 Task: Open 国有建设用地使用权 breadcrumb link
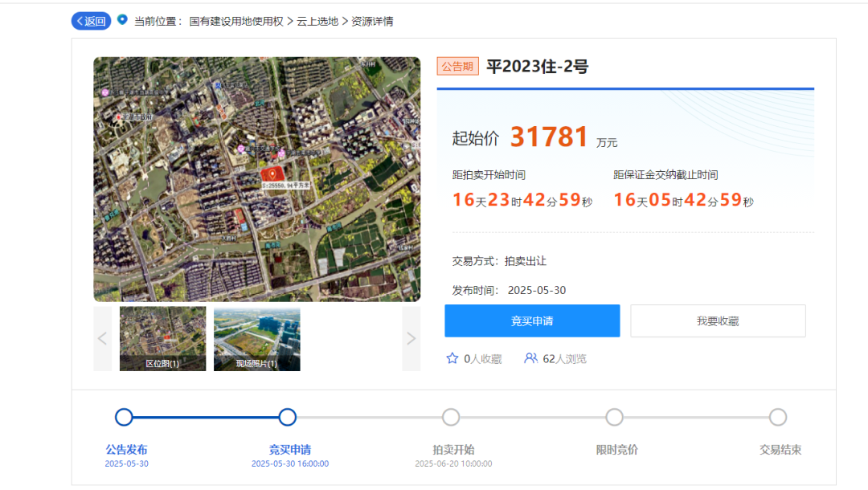[x=236, y=22]
